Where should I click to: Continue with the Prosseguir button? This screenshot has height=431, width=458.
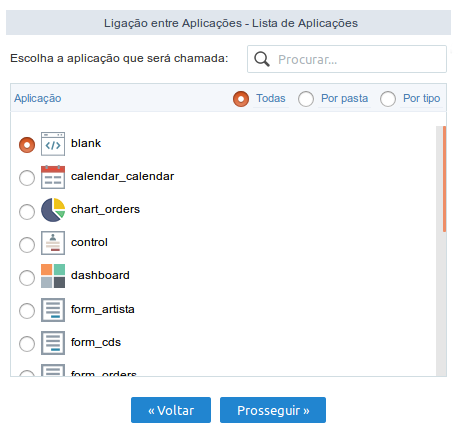(x=273, y=410)
